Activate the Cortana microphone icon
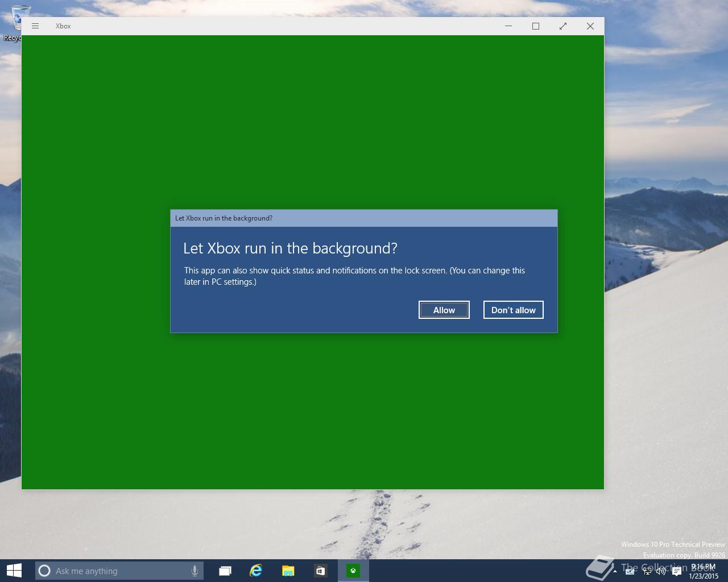The image size is (728, 582). point(195,571)
